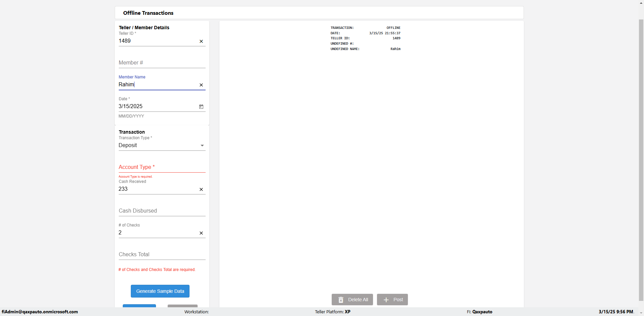Click the Teller Platform: XP status text
This screenshot has height=316, width=644.
click(x=333, y=312)
